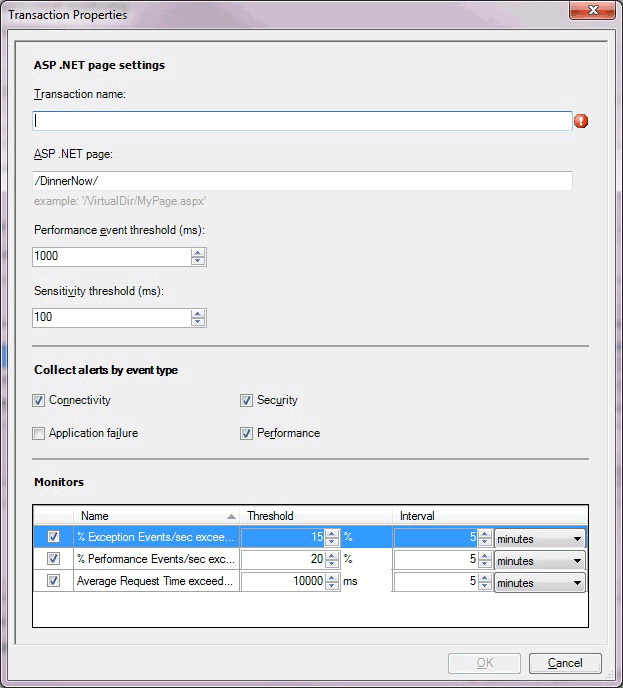Uncheck the Connectivity checkbox
The height and width of the screenshot is (688, 623).
click(x=39, y=400)
